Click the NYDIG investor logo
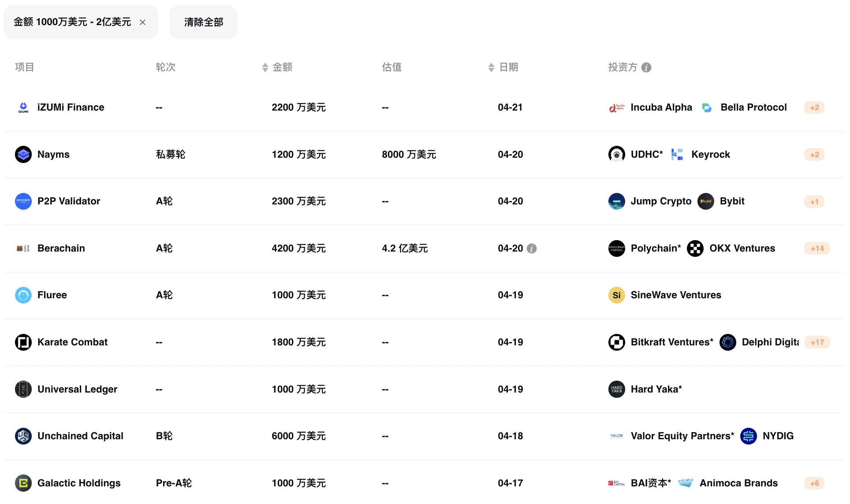Image resolution: width=850 pixels, height=504 pixels. (749, 436)
